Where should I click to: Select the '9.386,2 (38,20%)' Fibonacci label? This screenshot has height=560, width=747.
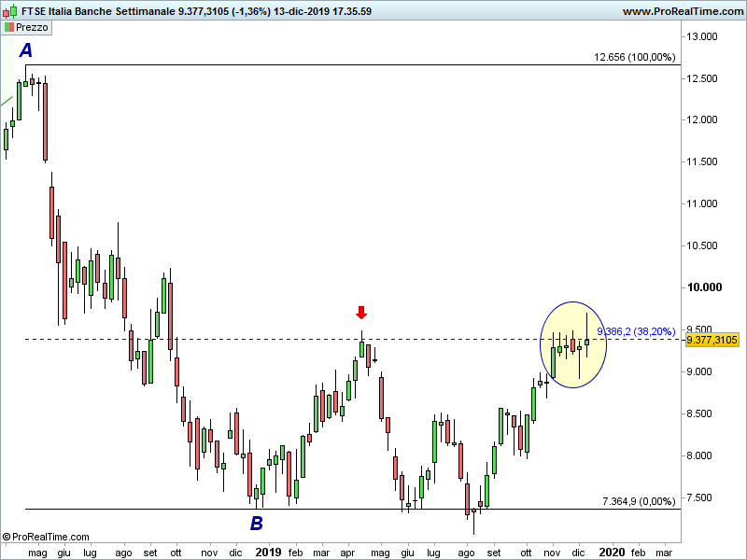636,331
